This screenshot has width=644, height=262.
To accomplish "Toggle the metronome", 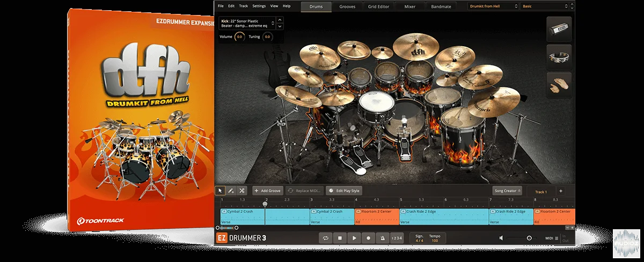I will [x=382, y=237].
